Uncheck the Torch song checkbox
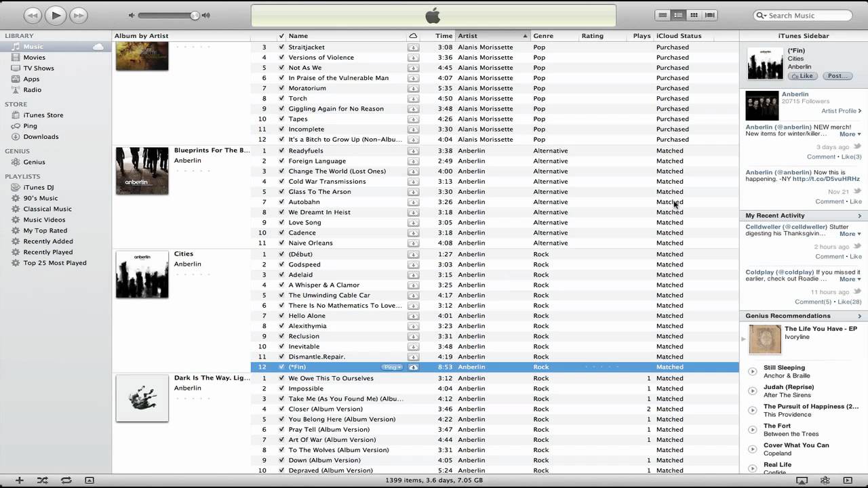Image resolution: width=868 pixels, height=488 pixels. (x=281, y=98)
